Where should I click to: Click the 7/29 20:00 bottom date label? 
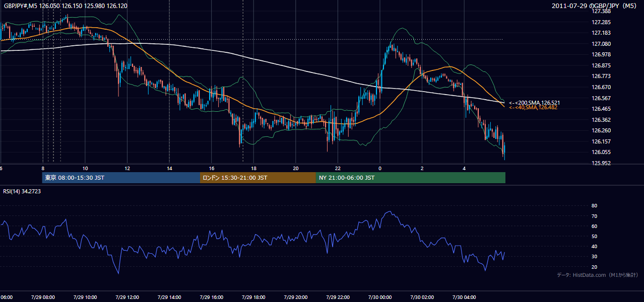point(296,297)
